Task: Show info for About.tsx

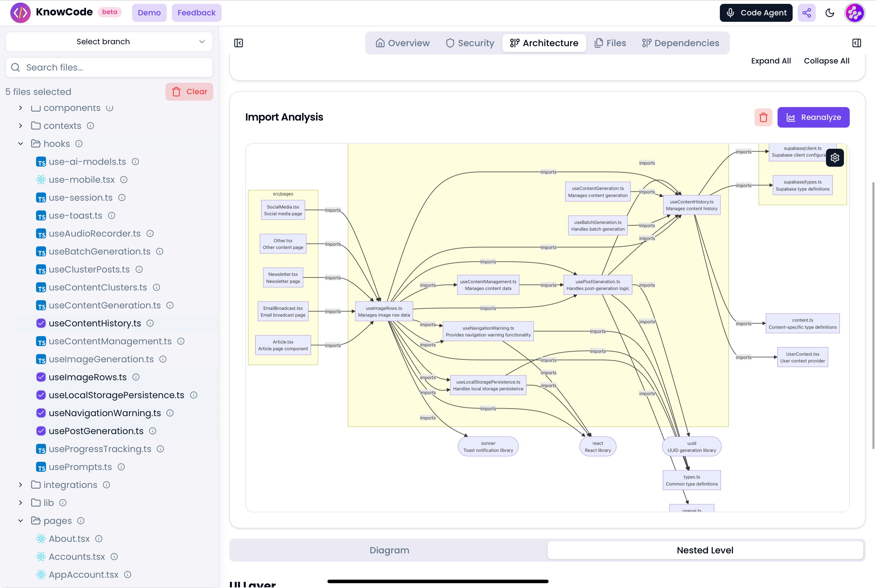Action: tap(99, 539)
